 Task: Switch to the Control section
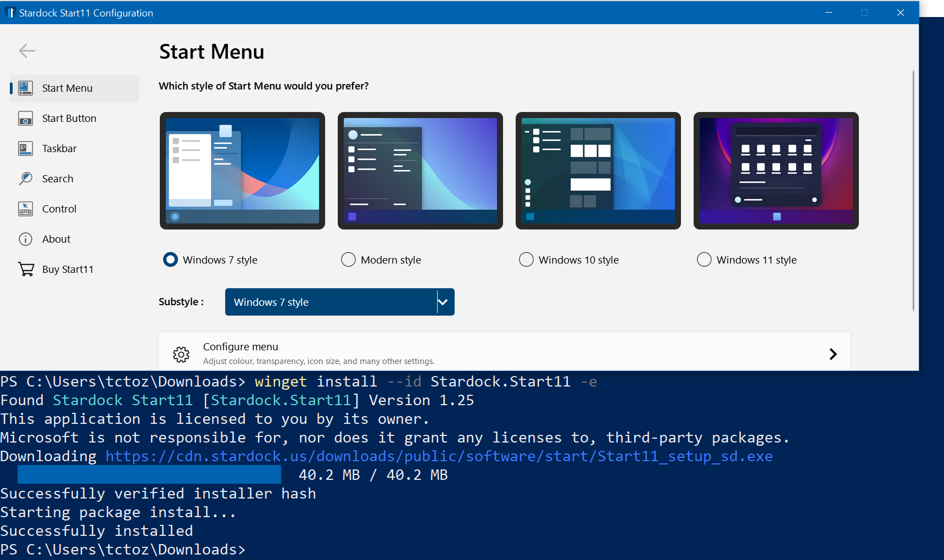[x=75, y=209]
